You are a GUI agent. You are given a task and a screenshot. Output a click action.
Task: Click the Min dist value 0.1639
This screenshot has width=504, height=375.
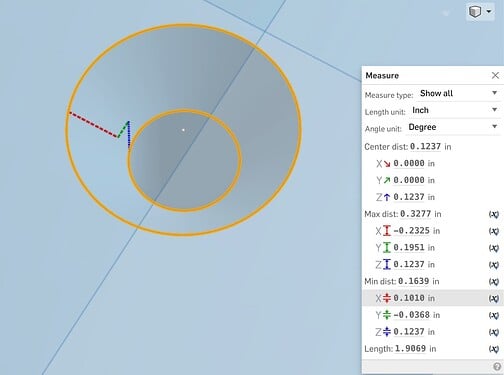click(x=413, y=281)
